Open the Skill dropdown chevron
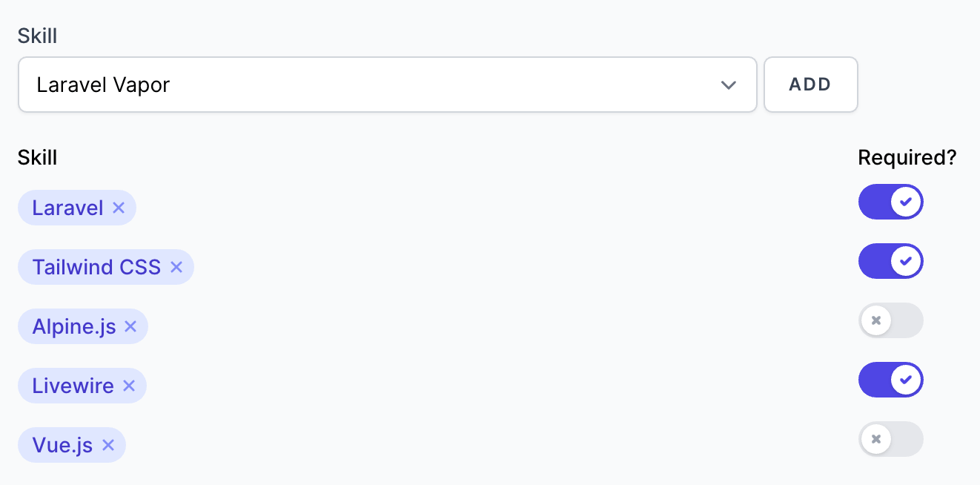The width and height of the screenshot is (980, 485). tap(729, 85)
